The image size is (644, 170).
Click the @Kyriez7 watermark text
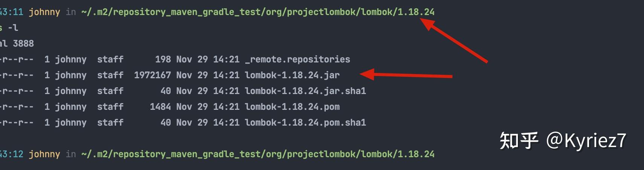pyautogui.click(x=586, y=141)
